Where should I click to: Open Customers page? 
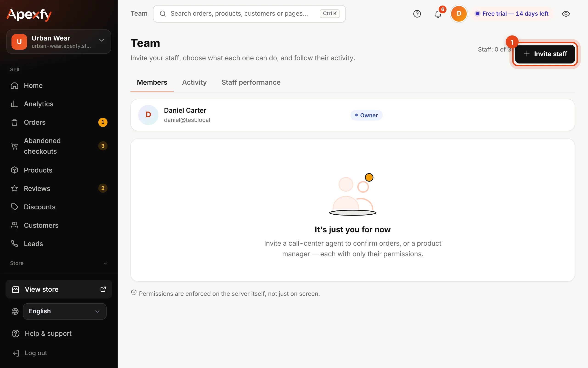pyautogui.click(x=59, y=225)
